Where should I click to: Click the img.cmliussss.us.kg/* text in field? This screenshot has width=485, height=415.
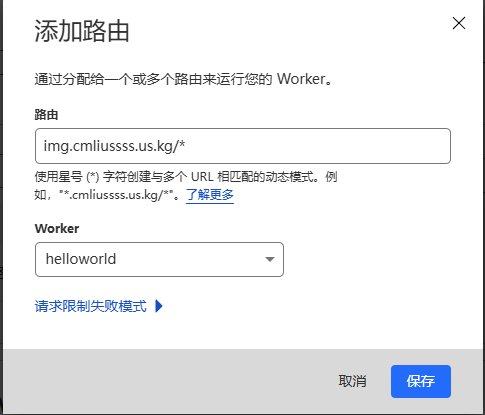tap(114, 146)
